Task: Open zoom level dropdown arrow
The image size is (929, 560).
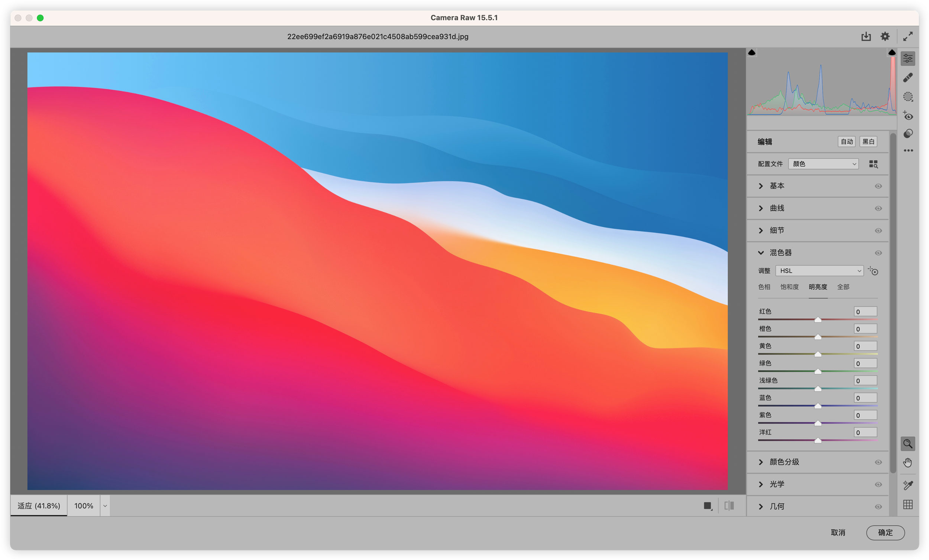Action: (105, 506)
